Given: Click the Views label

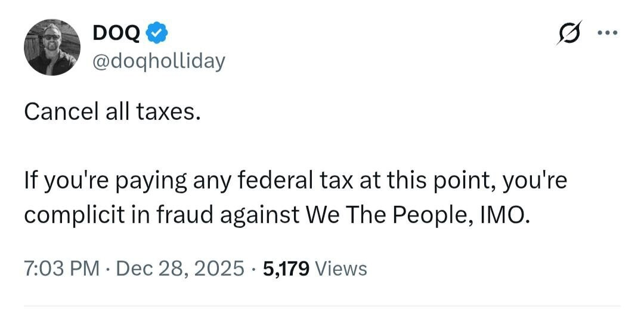Looking at the screenshot, I should [x=340, y=269].
